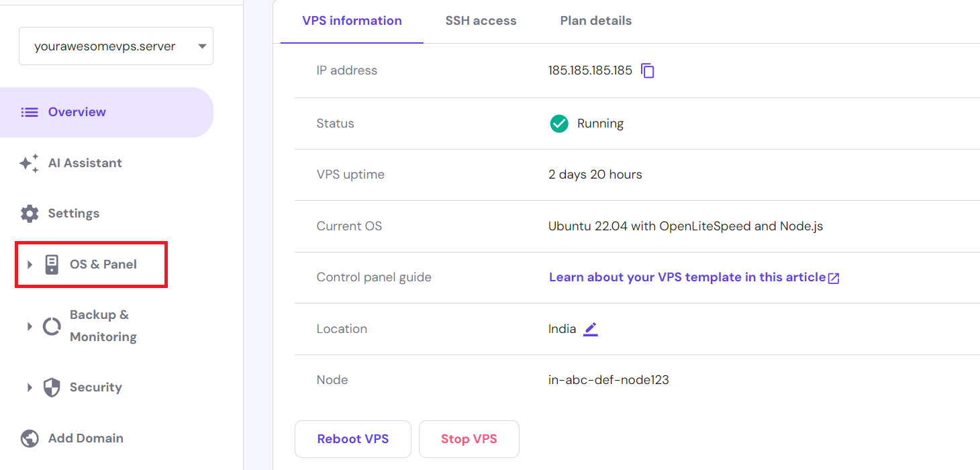
Task: Click the green Running status checkmark
Action: click(558, 124)
